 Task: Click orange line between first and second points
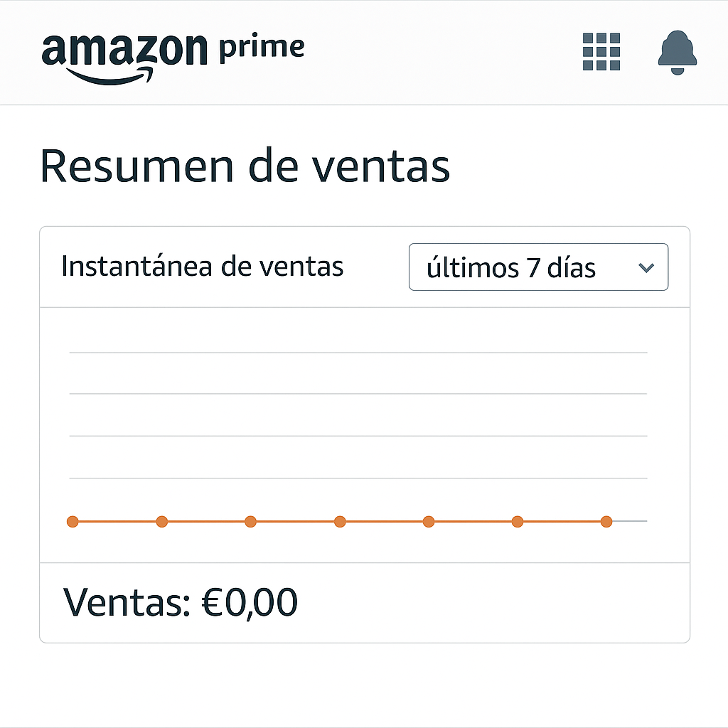tap(117, 522)
